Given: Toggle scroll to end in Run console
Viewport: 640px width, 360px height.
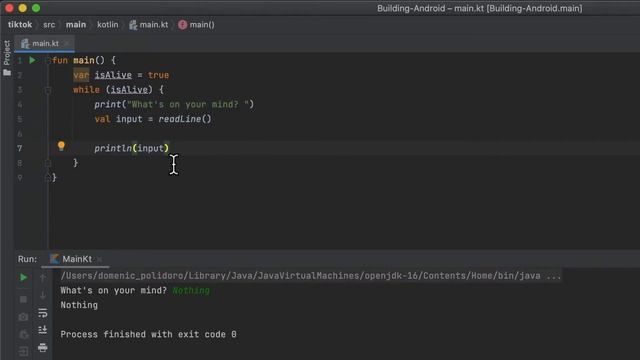Looking at the screenshot, I should [43, 330].
